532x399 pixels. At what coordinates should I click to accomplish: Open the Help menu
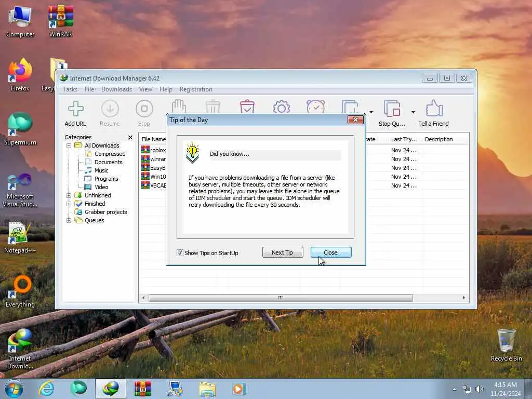coord(166,89)
